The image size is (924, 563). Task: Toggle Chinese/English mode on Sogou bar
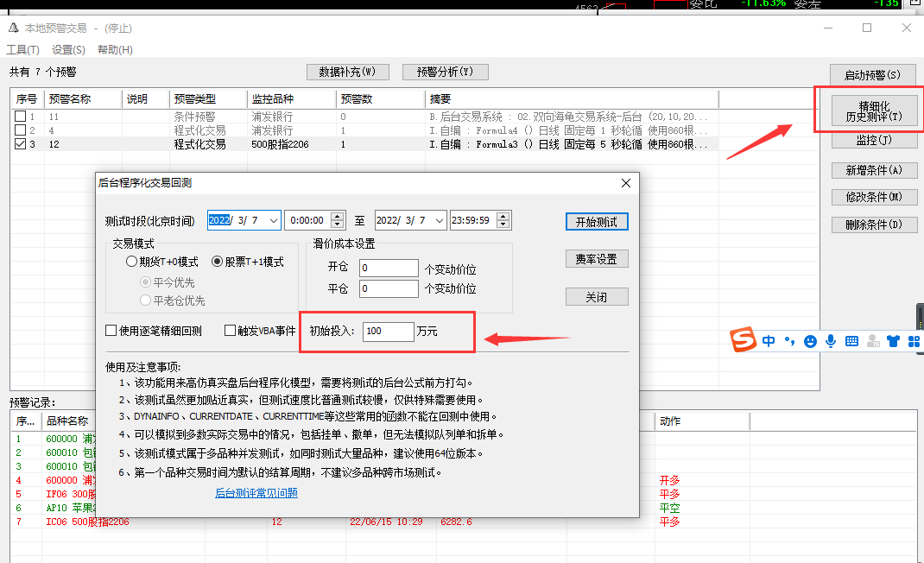[x=769, y=341]
